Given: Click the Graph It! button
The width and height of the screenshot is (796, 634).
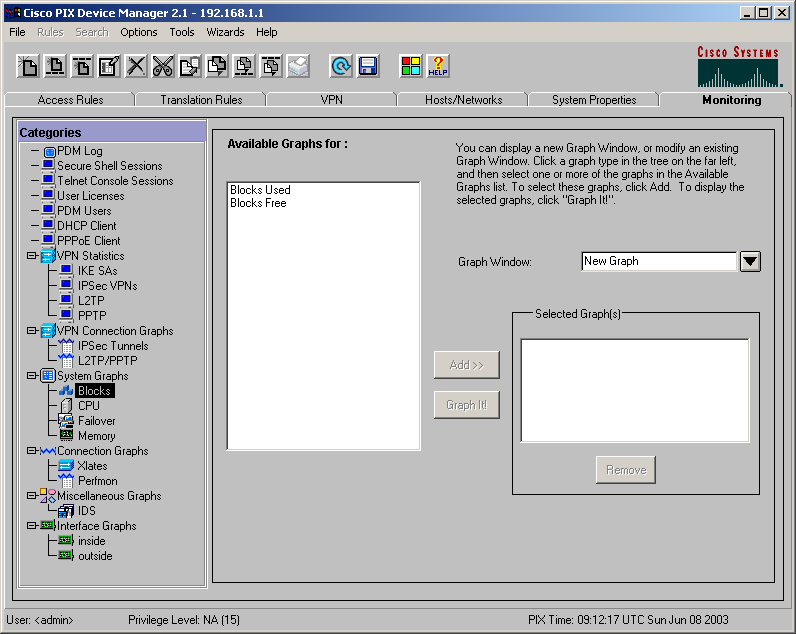Looking at the screenshot, I should (x=467, y=405).
